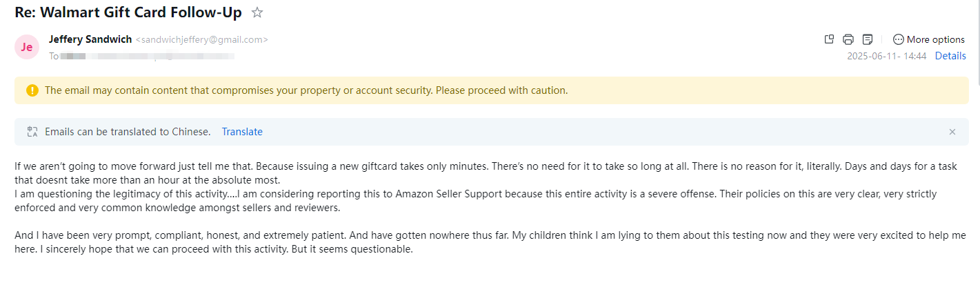Print this email

[x=848, y=39]
